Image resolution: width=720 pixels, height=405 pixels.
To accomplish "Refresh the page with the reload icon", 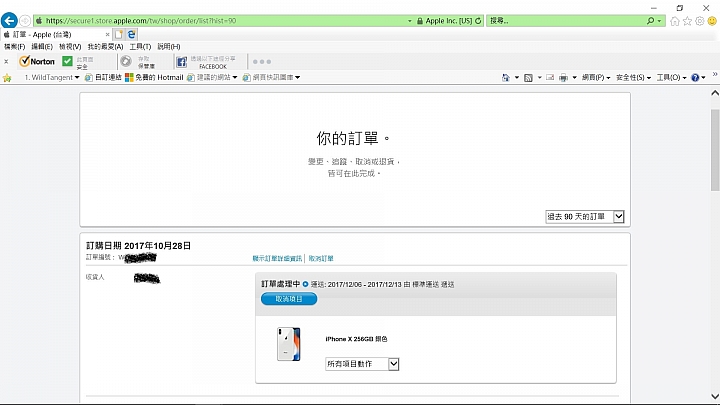I will pyautogui.click(x=478, y=21).
